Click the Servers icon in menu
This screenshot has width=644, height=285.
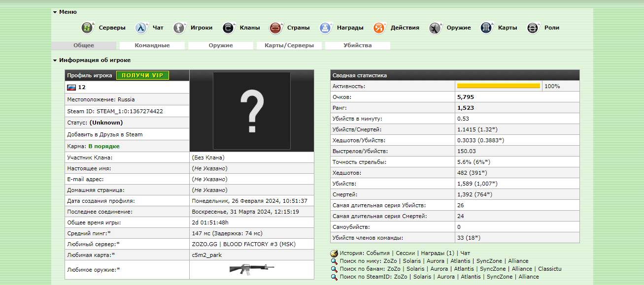(x=88, y=28)
